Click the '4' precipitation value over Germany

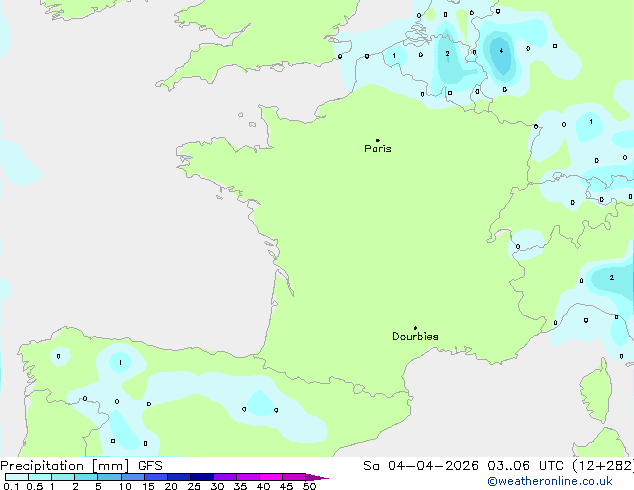[501, 51]
